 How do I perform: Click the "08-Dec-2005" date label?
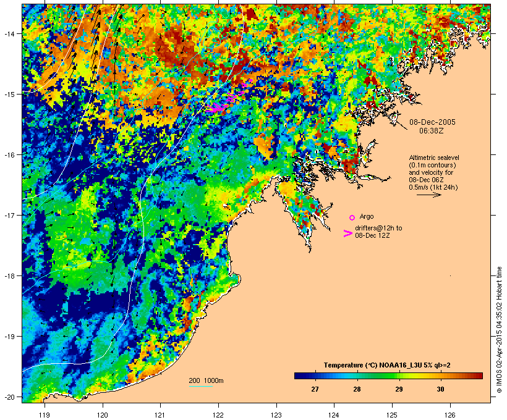(x=432, y=122)
